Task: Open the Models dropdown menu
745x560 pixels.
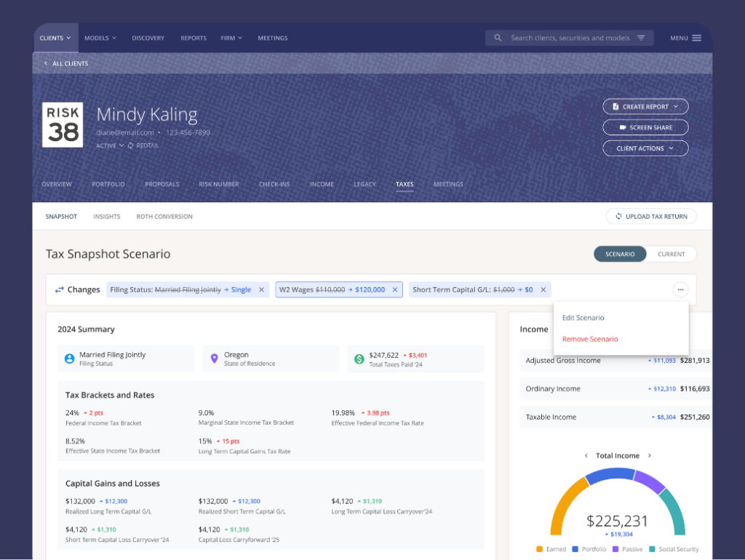Action: pyautogui.click(x=100, y=38)
